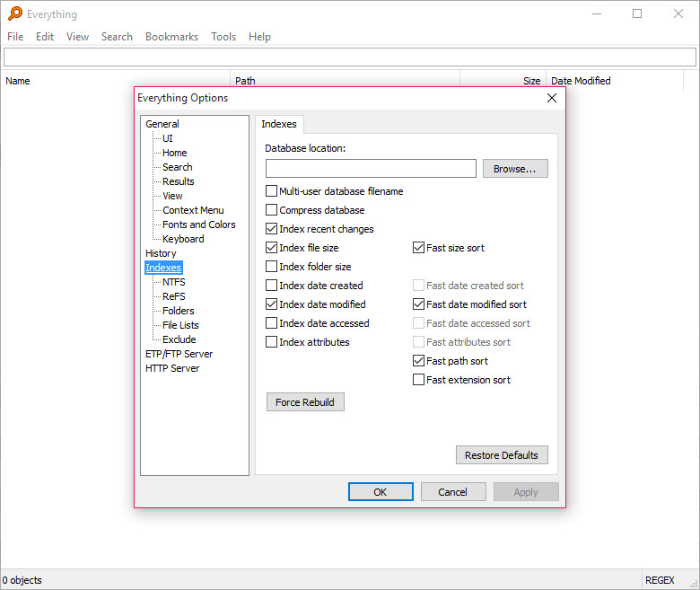This screenshot has width=700, height=590.
Task: Open the Tools menu
Action: tap(223, 37)
